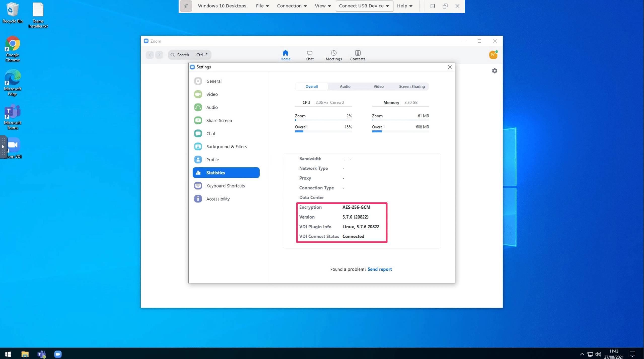Viewport: 644px width, 359px height.
Task: Click the pin icon in VMware toolbar
Action: coord(186,6)
